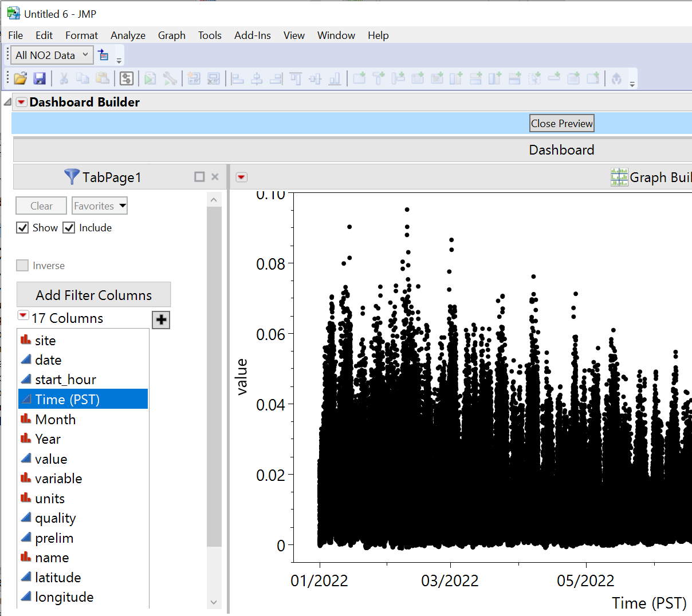Toggle the Include checkbox
The image size is (692, 616).
(69, 228)
